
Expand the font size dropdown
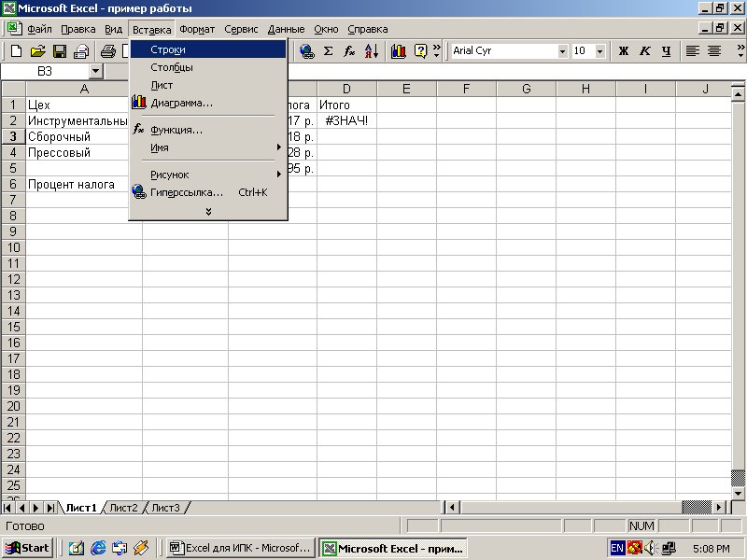(x=599, y=51)
